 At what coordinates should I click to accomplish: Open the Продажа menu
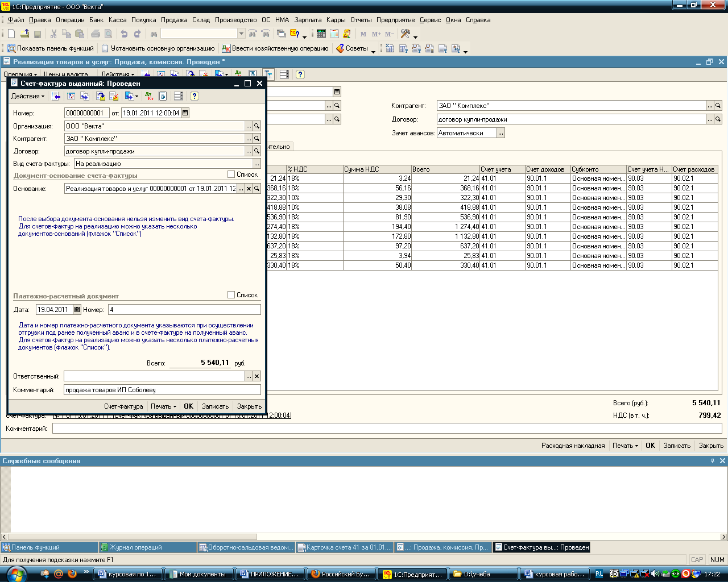174,20
